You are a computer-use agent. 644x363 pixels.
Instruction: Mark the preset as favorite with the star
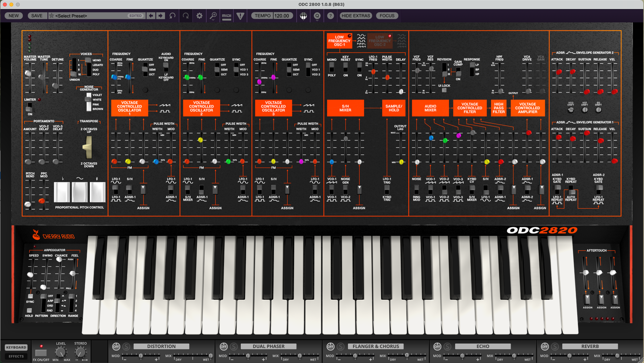(51, 16)
